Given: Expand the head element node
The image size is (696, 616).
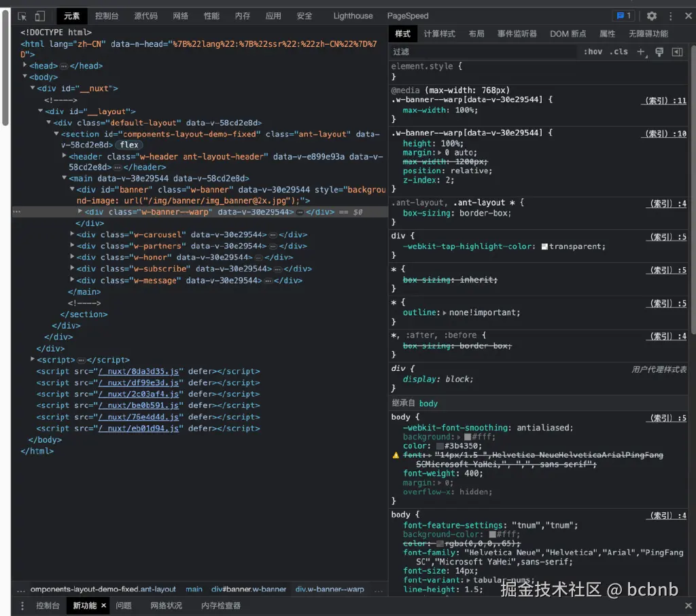Looking at the screenshot, I should 25,65.
